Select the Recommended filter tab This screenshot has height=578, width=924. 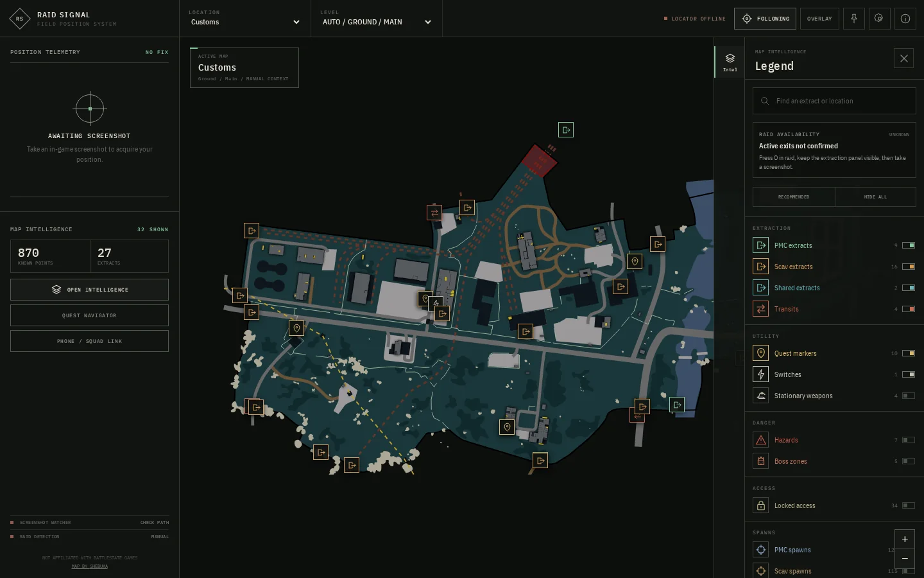[x=794, y=197]
